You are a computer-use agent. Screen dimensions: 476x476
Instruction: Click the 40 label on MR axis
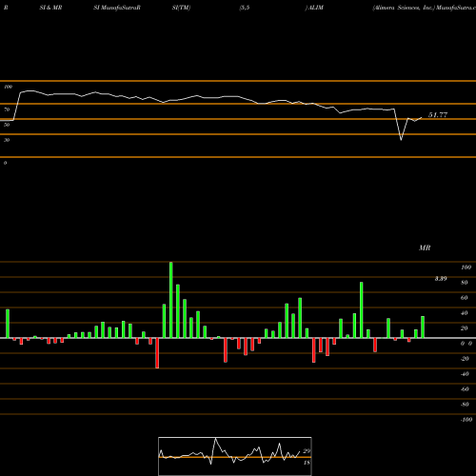pos(465,313)
